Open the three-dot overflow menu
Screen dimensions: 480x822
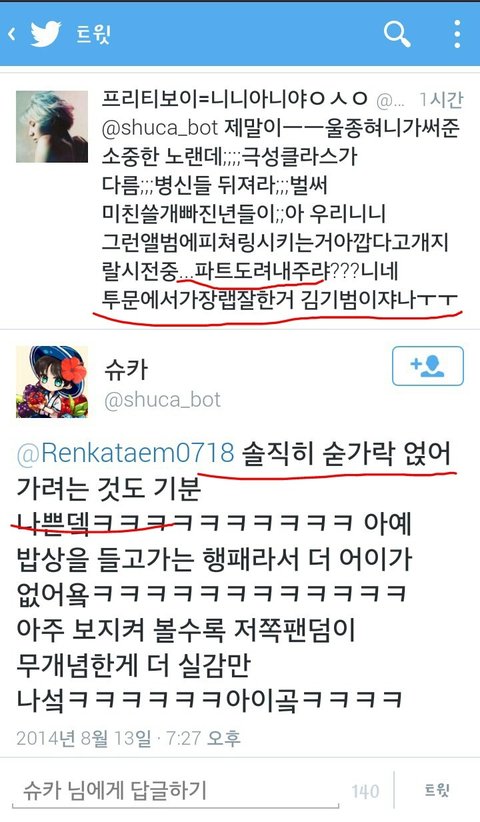(457, 34)
